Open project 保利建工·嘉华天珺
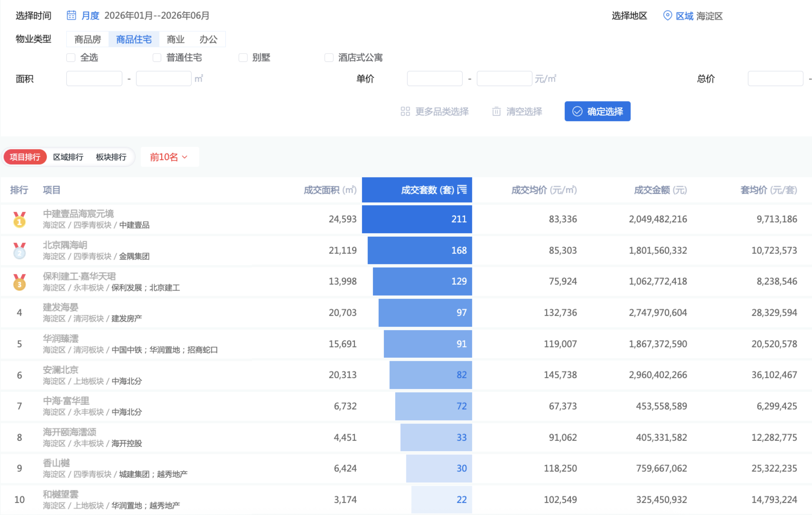The height and width of the screenshot is (515, 812). (79, 276)
